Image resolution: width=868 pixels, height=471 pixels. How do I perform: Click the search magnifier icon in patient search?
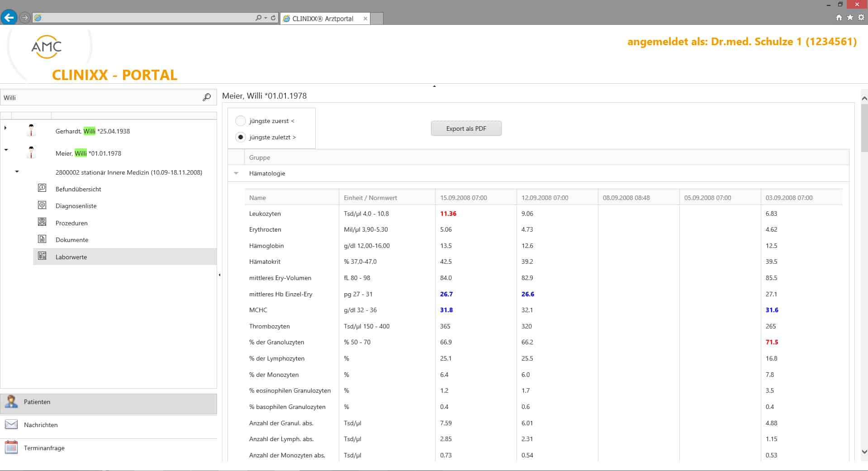[207, 97]
